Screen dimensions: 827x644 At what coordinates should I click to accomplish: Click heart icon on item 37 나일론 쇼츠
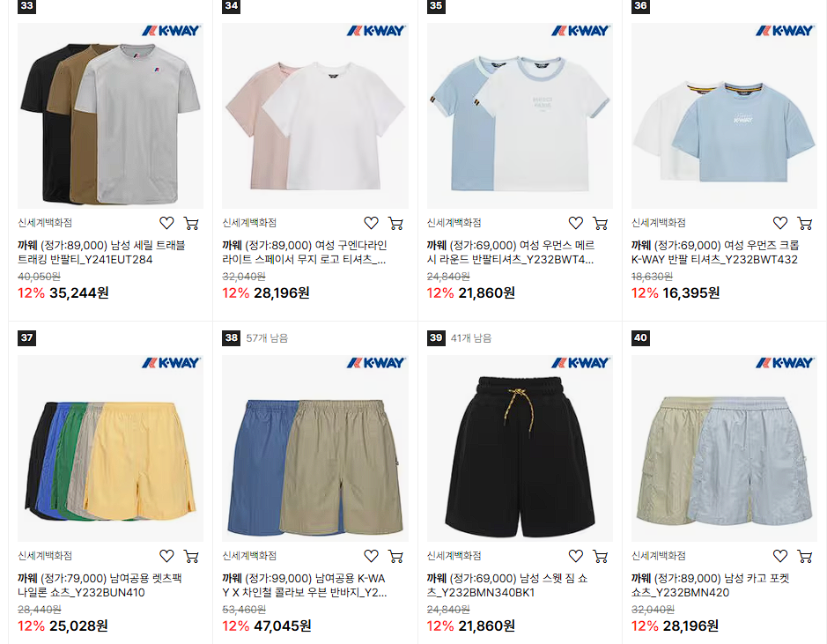pyautogui.click(x=166, y=556)
